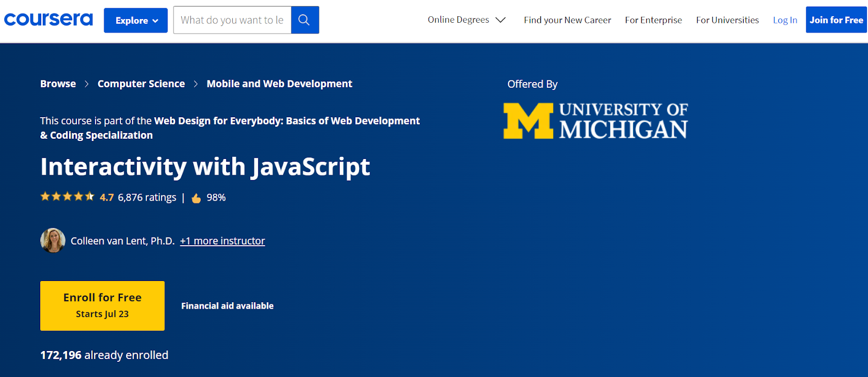Open the Explore dropdown
Screen dimensions: 868x377
[136, 21]
